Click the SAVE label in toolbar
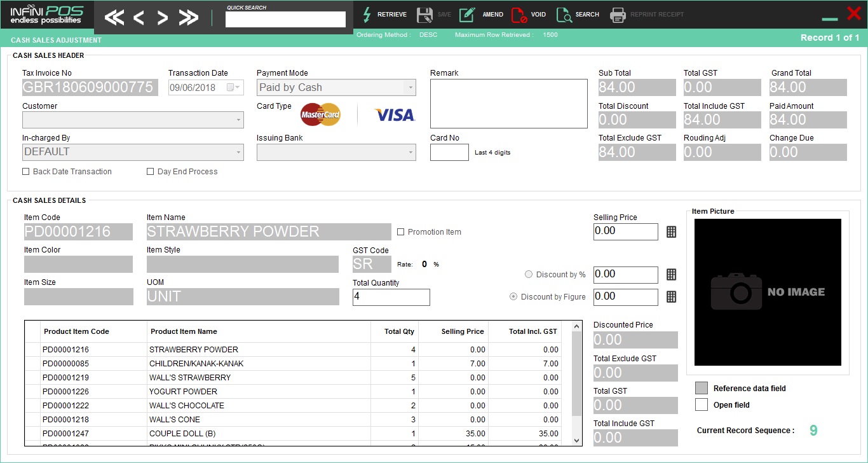 coord(444,15)
